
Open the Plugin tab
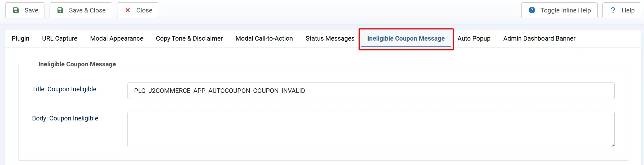20,38
